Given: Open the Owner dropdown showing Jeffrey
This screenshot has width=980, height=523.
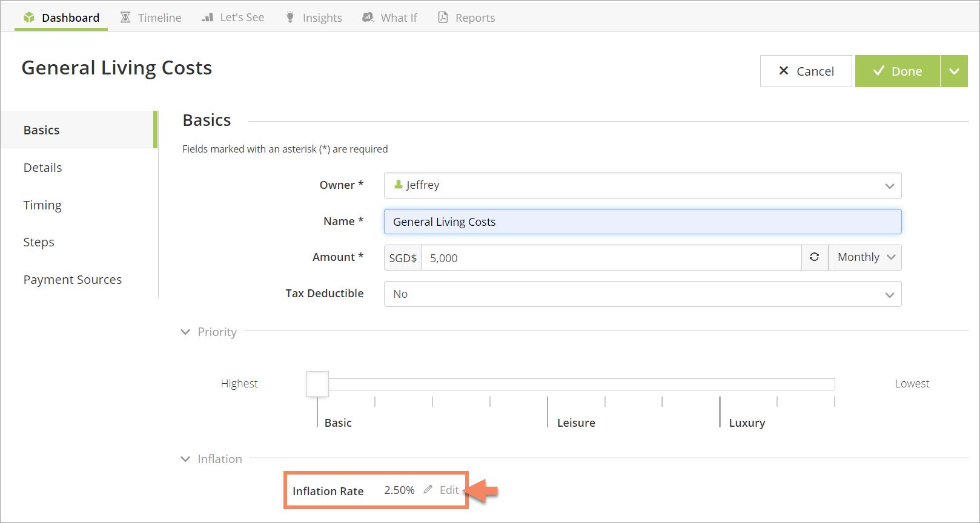Looking at the screenshot, I should (643, 185).
